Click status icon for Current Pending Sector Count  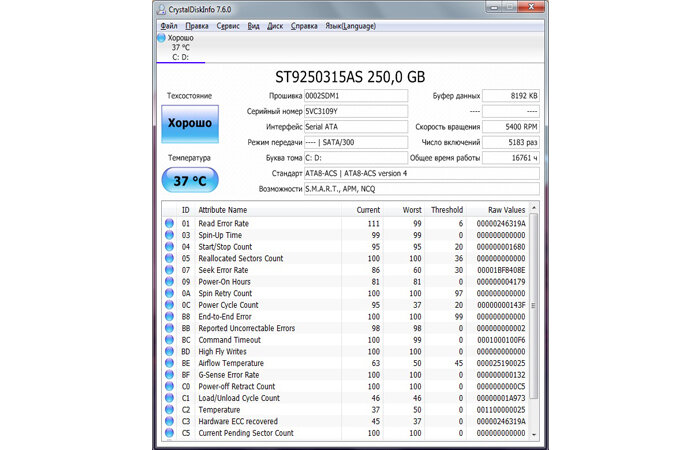(169, 433)
